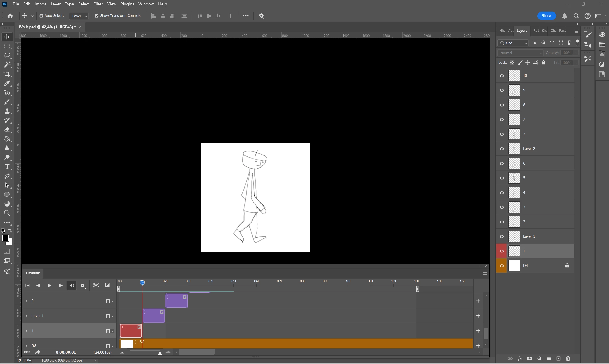Select the Eraser tool
Viewport: 609px width, 364px height.
tap(7, 130)
